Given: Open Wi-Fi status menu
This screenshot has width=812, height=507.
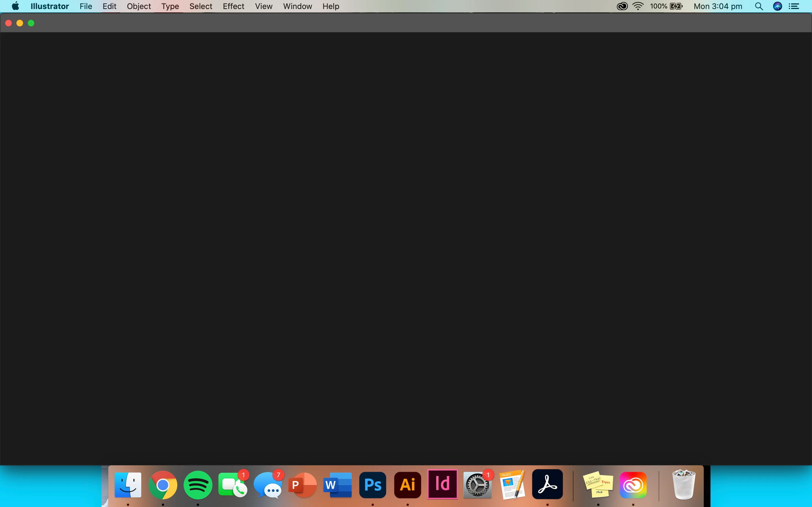Looking at the screenshot, I should [638, 6].
